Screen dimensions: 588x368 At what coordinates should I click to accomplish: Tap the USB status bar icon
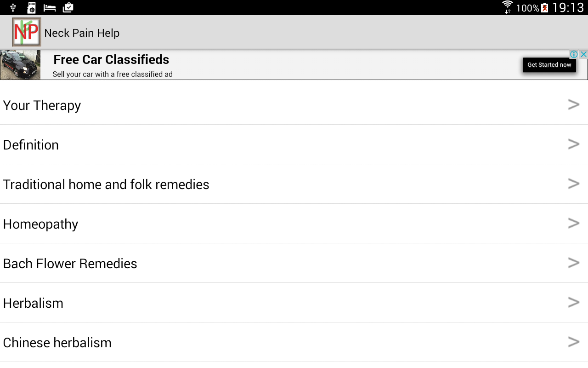point(13,7)
